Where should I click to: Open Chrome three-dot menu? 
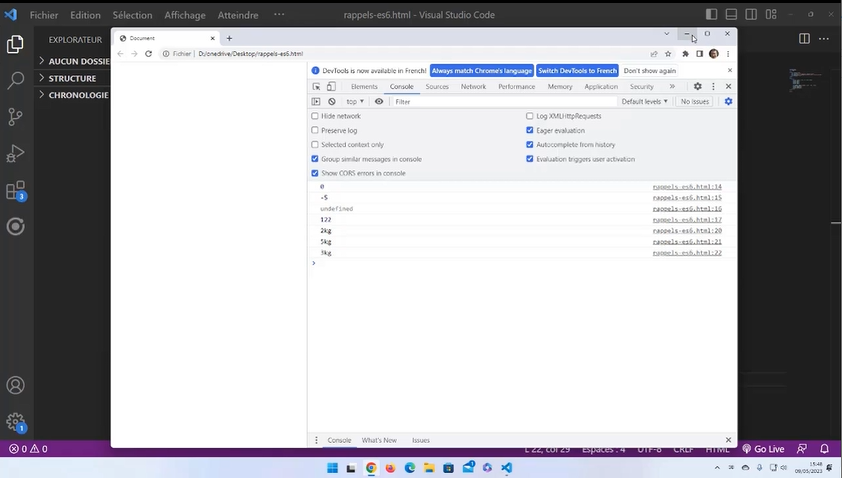(x=728, y=54)
